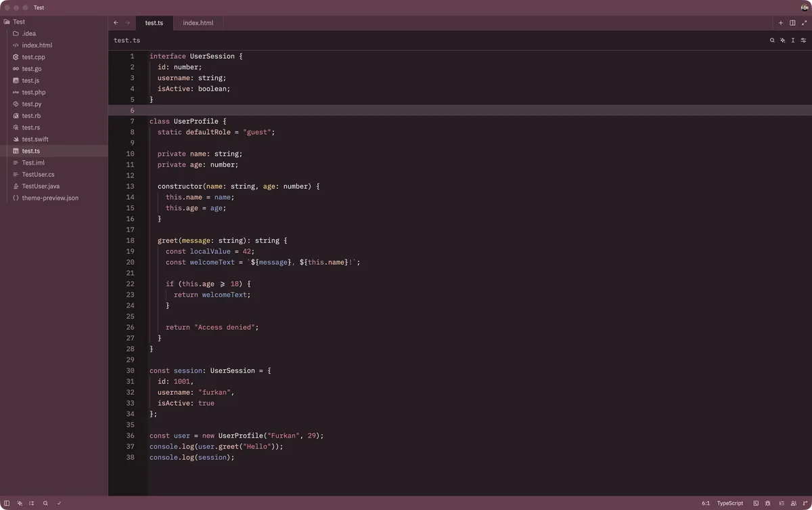Open project search magnifier in status bar
The height and width of the screenshot is (510, 812).
click(45, 503)
